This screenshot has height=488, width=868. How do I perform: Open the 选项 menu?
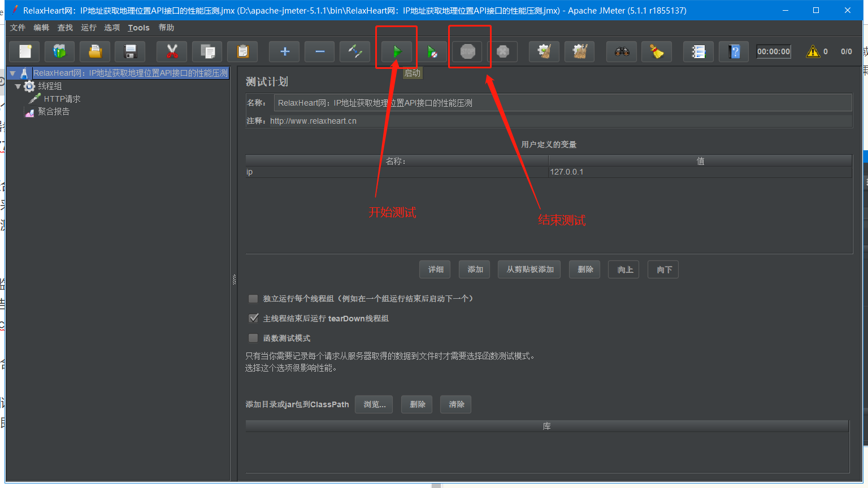(x=112, y=28)
